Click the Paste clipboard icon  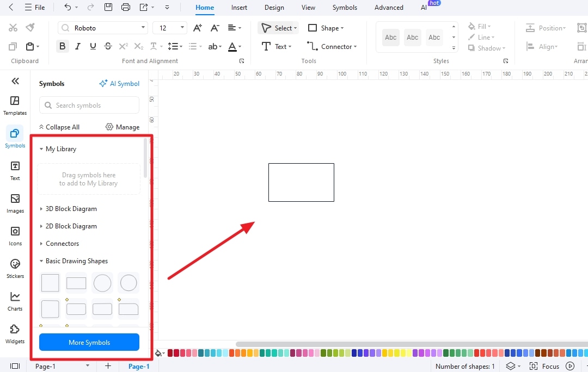30,46
